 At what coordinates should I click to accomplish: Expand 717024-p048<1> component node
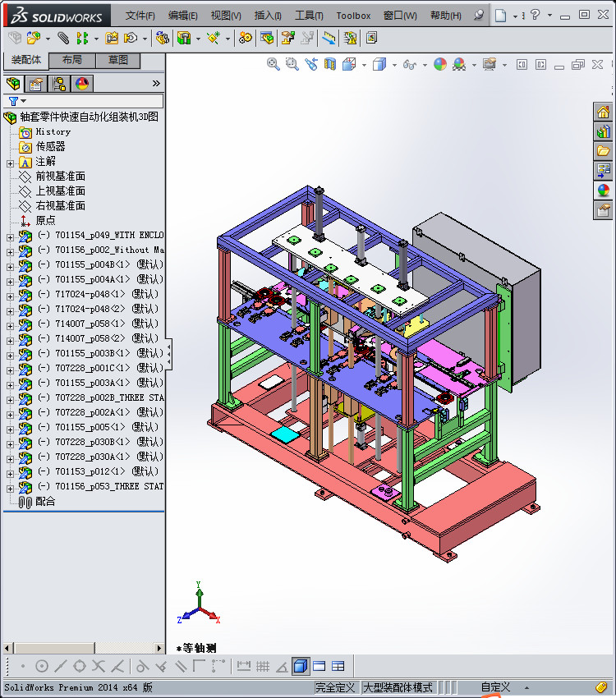coord(10,297)
